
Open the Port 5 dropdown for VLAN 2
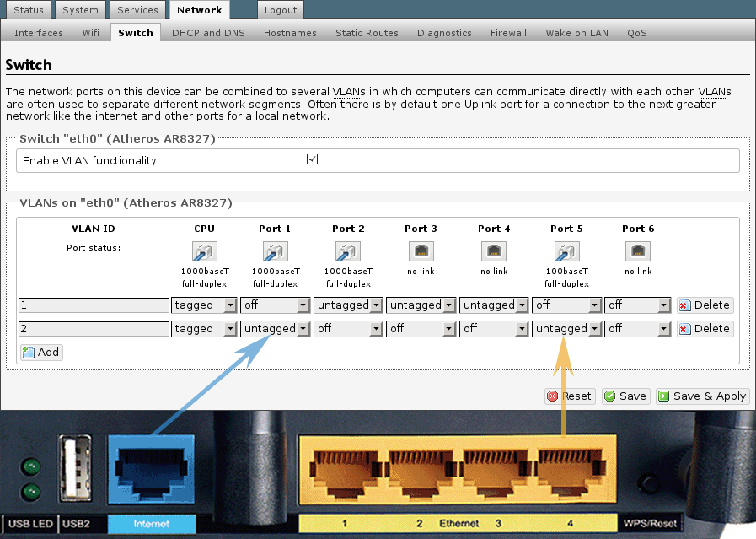(x=566, y=329)
